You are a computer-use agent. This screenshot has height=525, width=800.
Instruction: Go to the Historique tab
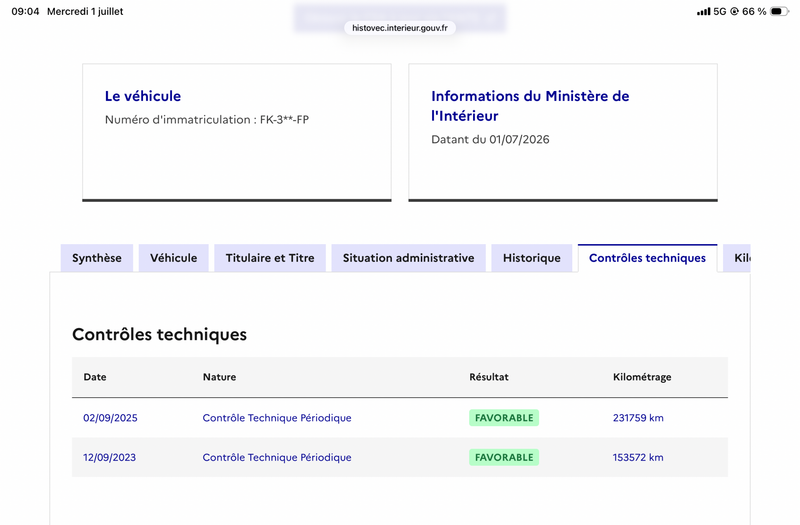(x=532, y=258)
